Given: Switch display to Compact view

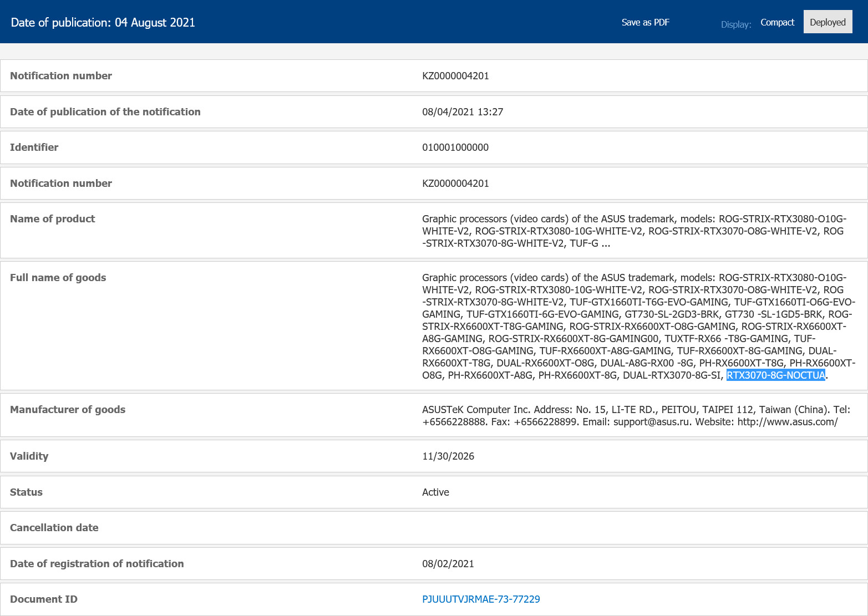Looking at the screenshot, I should tap(777, 22).
